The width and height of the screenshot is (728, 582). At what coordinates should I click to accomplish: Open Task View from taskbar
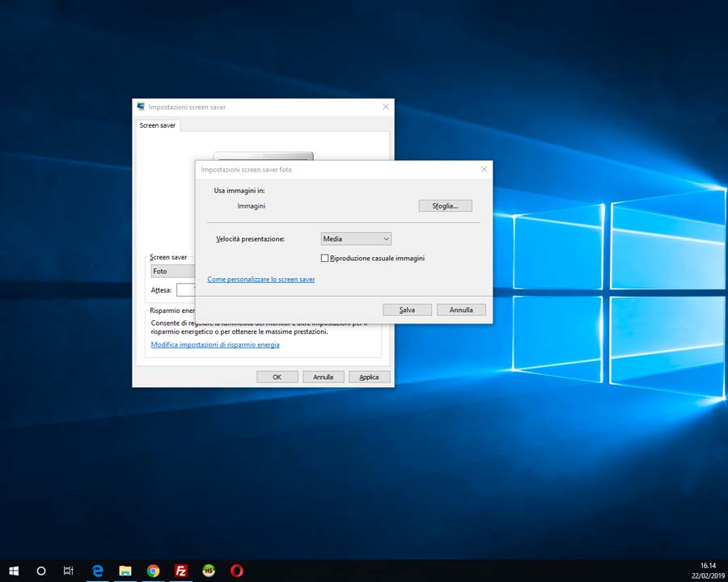pos(68,571)
